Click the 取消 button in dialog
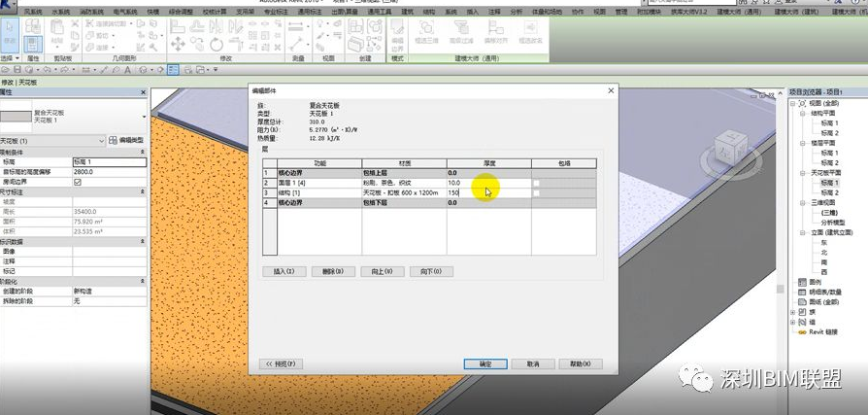 point(532,364)
